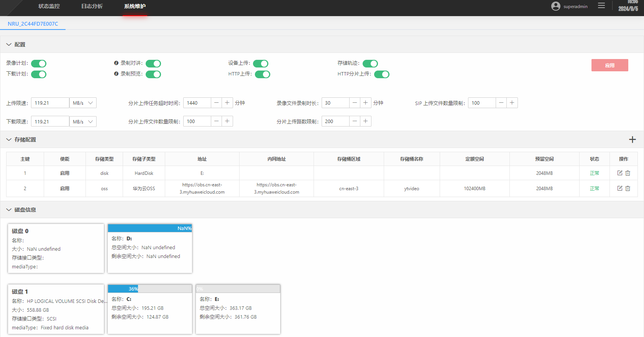Viewport: 644px width, 337px height.
Task: Increase 分片上传任务超时时间 with plus button
Action: (227, 103)
